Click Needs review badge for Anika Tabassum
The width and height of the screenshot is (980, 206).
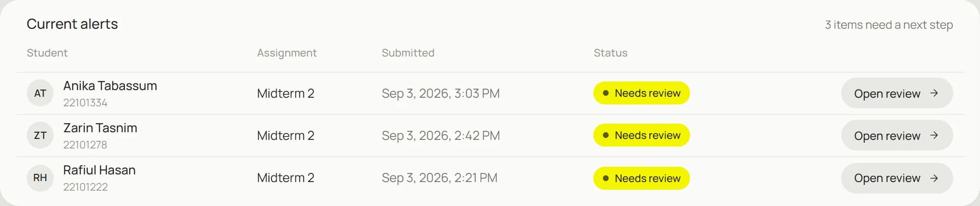point(641,93)
